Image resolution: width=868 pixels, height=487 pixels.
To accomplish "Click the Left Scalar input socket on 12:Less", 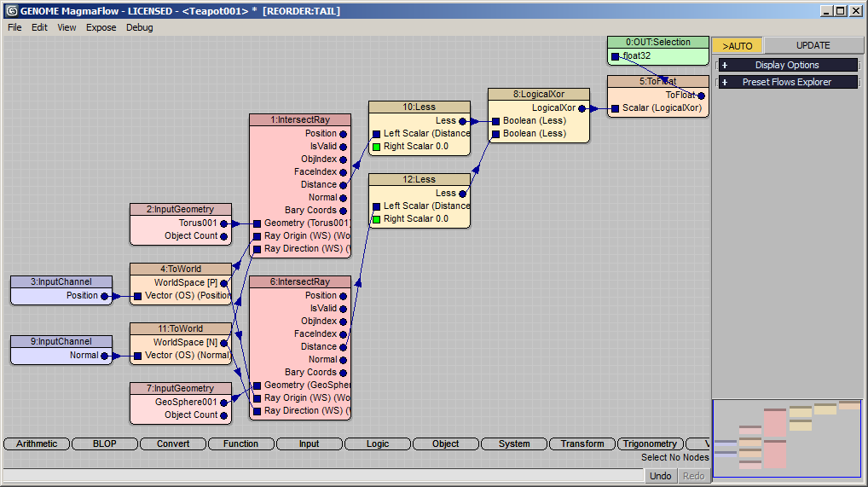I will coord(376,206).
